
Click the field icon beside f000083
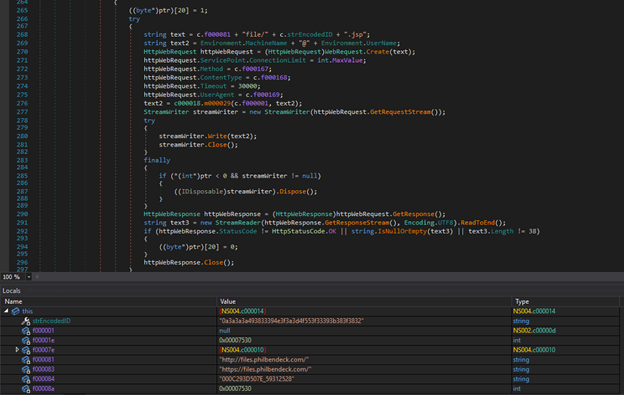26,370
